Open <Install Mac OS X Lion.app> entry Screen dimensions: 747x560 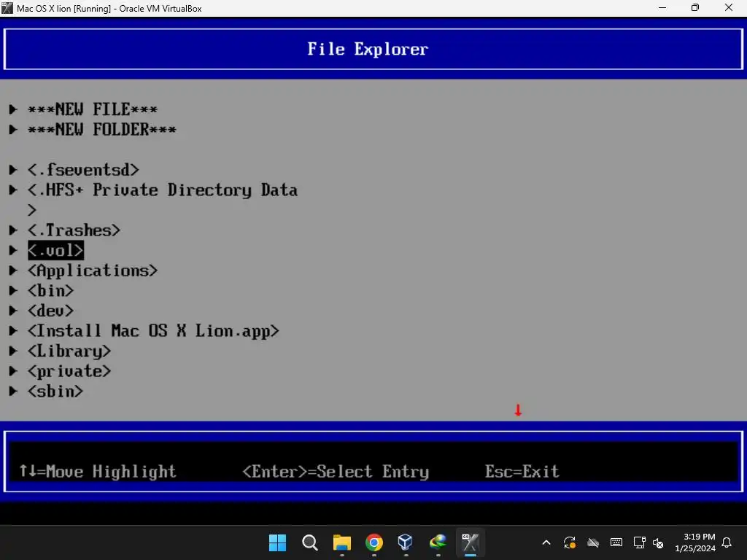click(153, 331)
